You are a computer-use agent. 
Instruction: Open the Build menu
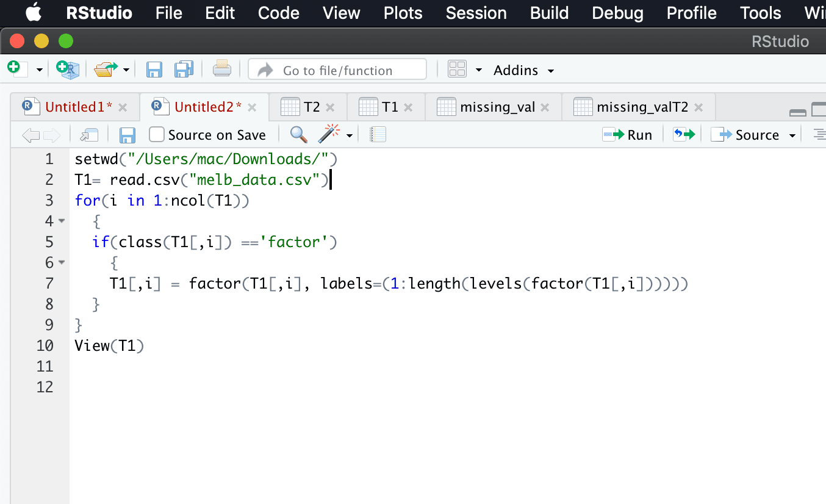click(x=550, y=13)
